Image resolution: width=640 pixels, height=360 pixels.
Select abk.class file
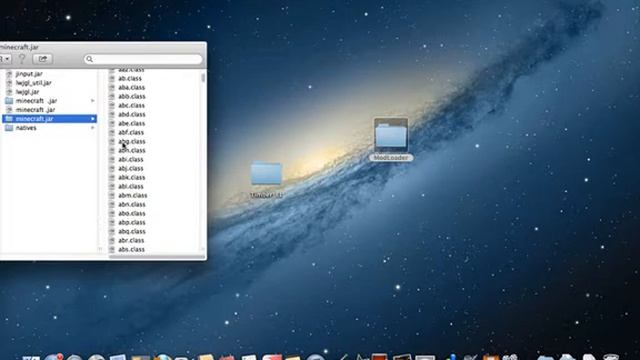click(x=132, y=177)
